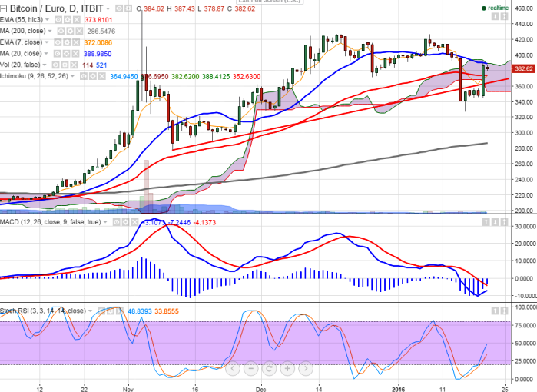Image resolution: width=537 pixels, height=392 pixels.
Task: Toggle visibility of the Bitcoin / Euro main series
Action: coord(119,8)
